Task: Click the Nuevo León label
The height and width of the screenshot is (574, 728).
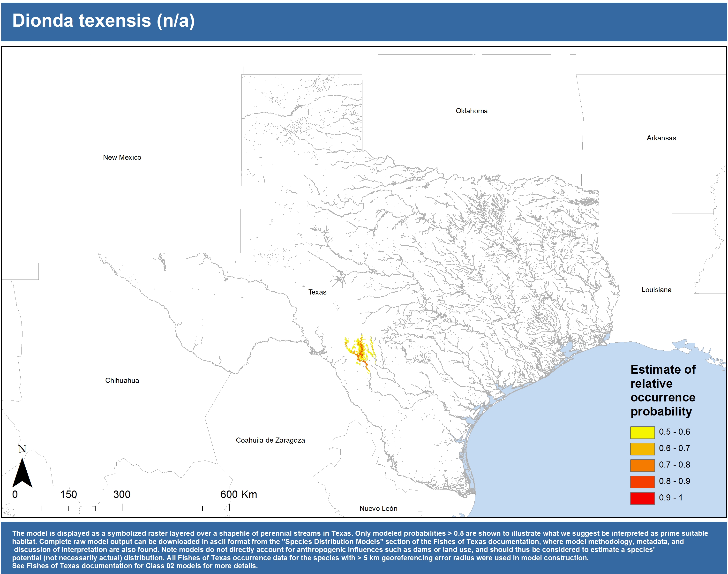Action: pyautogui.click(x=378, y=508)
